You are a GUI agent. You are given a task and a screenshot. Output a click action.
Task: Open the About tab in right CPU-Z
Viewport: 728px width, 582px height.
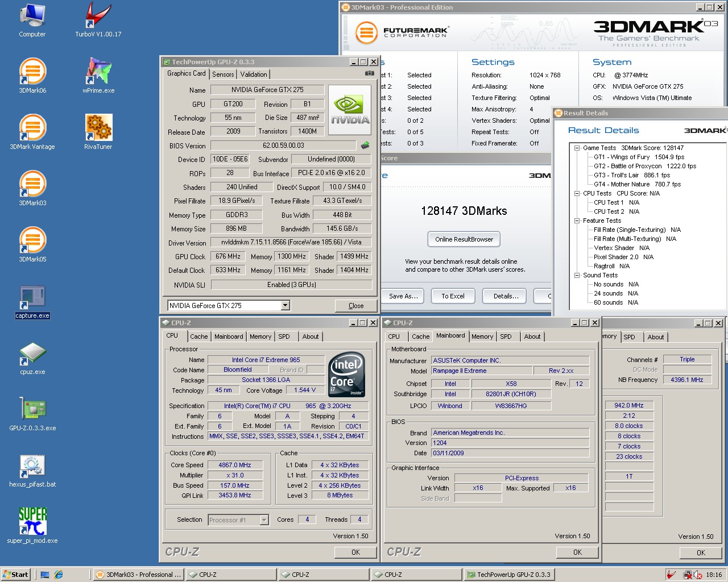coord(656,337)
